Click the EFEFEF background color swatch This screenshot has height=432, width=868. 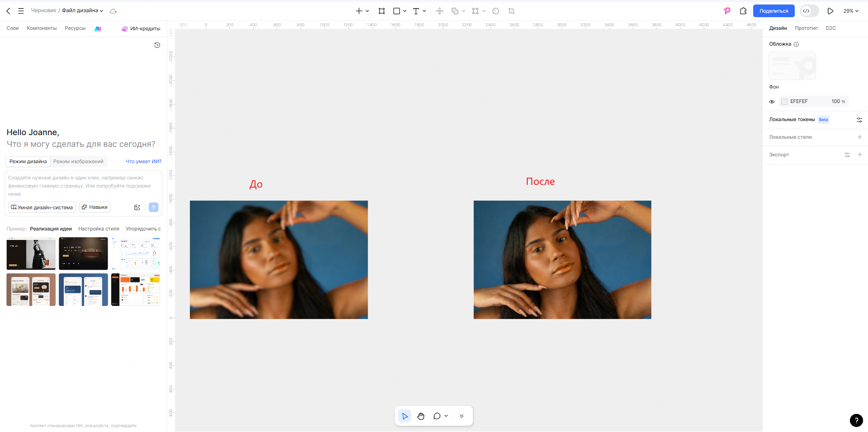pyautogui.click(x=784, y=102)
